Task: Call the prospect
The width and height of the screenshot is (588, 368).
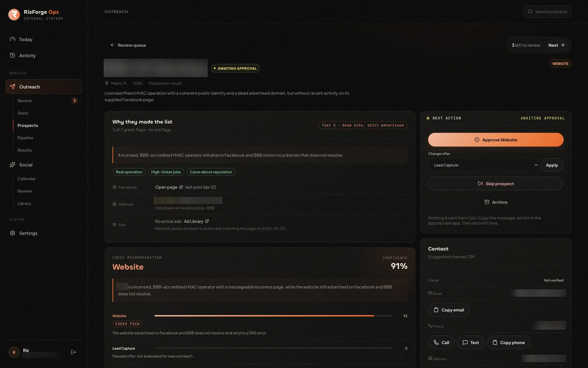Action: pyautogui.click(x=441, y=343)
